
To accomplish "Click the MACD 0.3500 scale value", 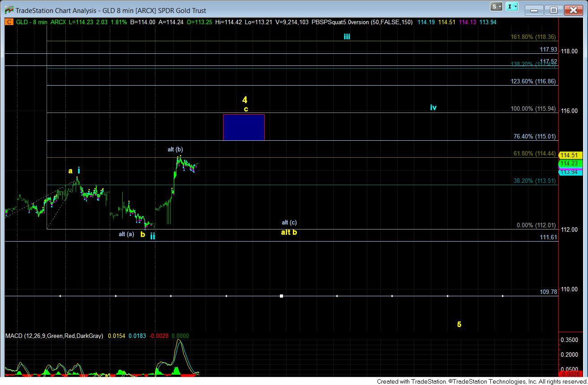I will pyautogui.click(x=569, y=340).
